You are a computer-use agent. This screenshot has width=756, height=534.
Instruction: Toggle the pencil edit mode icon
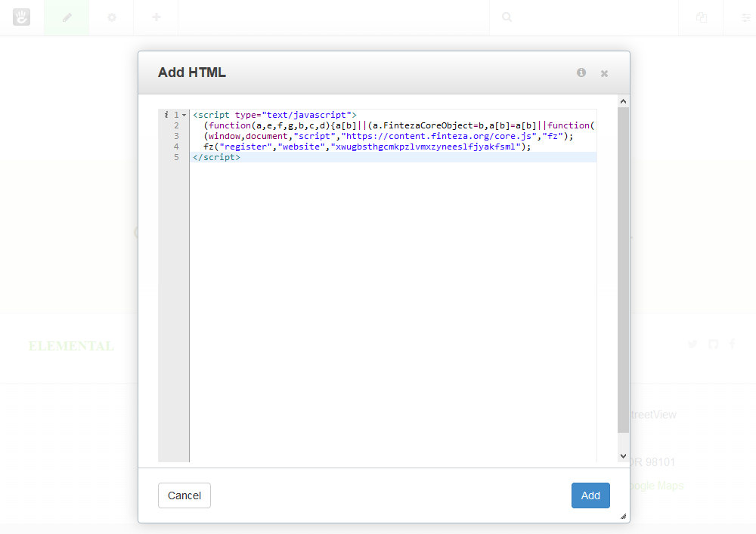pos(67,17)
